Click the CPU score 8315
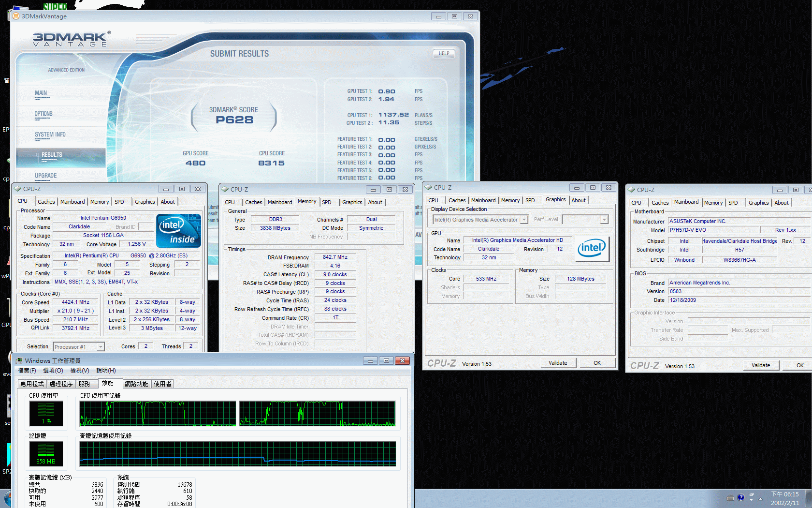 point(271,163)
